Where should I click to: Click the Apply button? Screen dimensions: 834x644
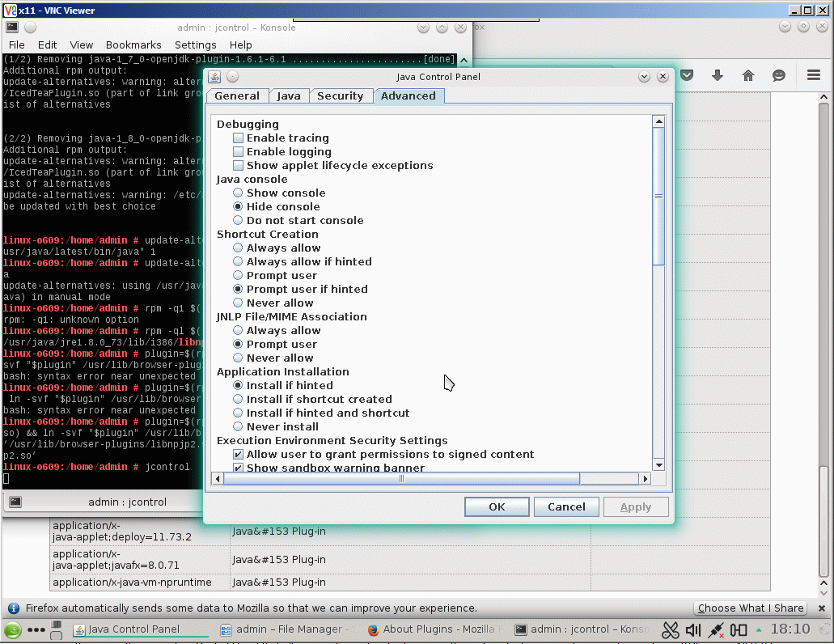(x=636, y=506)
